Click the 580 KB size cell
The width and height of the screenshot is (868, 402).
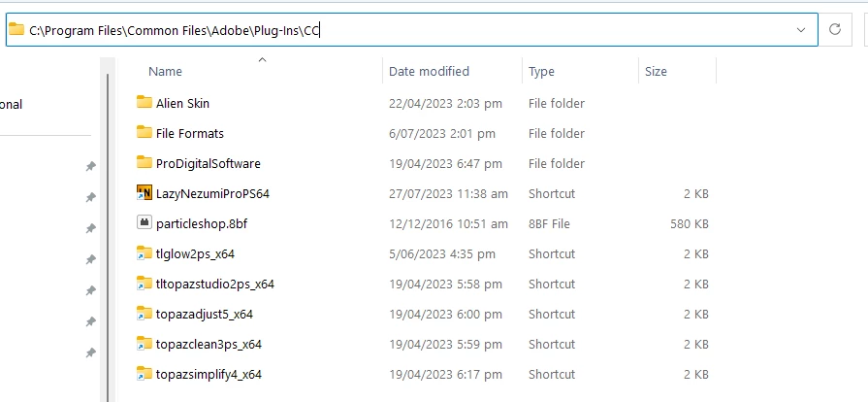coord(690,224)
